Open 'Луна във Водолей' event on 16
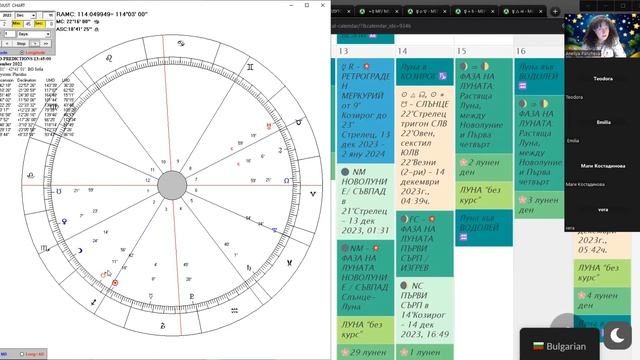The height and width of the screenshot is (360, 640). coord(539,76)
